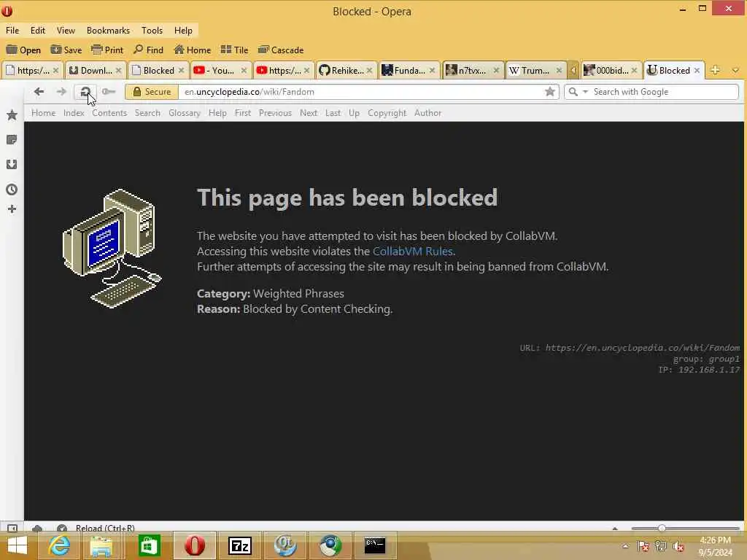The width and height of the screenshot is (747, 560).
Task: Click the Cascade windows toolbar button
Action: click(x=281, y=50)
